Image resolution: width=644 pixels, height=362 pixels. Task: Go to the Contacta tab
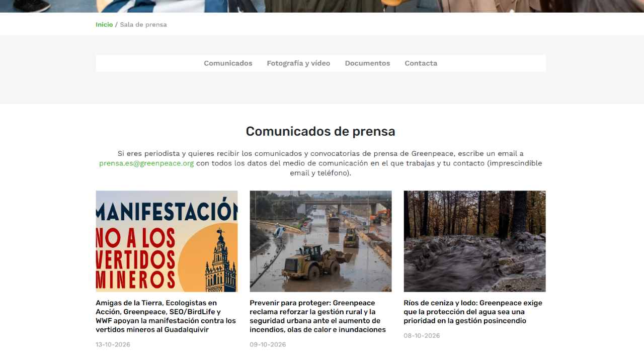[421, 63]
